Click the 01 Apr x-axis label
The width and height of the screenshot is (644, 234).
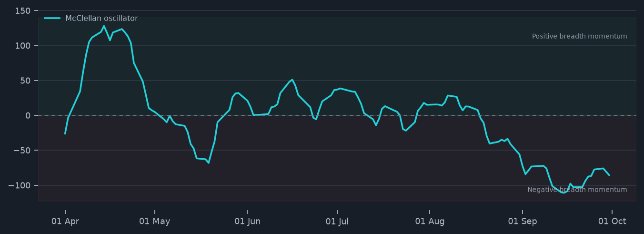[65, 221]
